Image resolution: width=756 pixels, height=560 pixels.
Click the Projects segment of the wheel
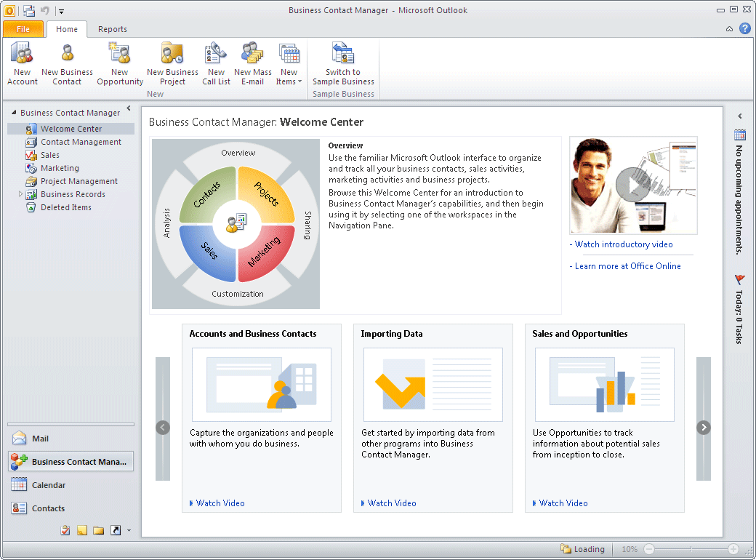265,194
